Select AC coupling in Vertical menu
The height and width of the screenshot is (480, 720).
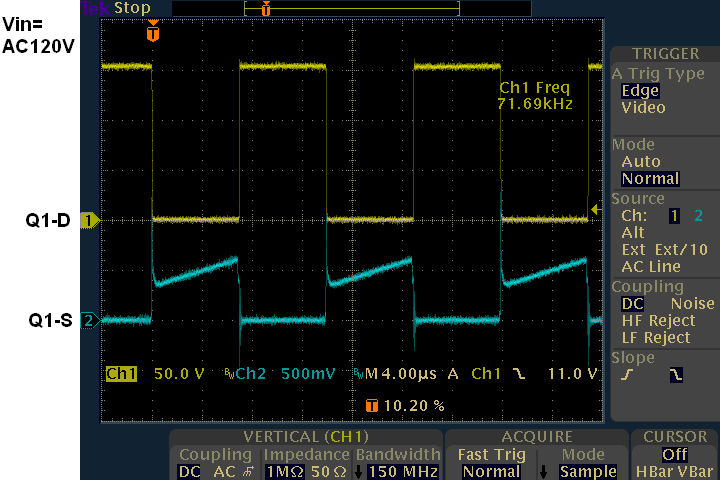[221, 471]
